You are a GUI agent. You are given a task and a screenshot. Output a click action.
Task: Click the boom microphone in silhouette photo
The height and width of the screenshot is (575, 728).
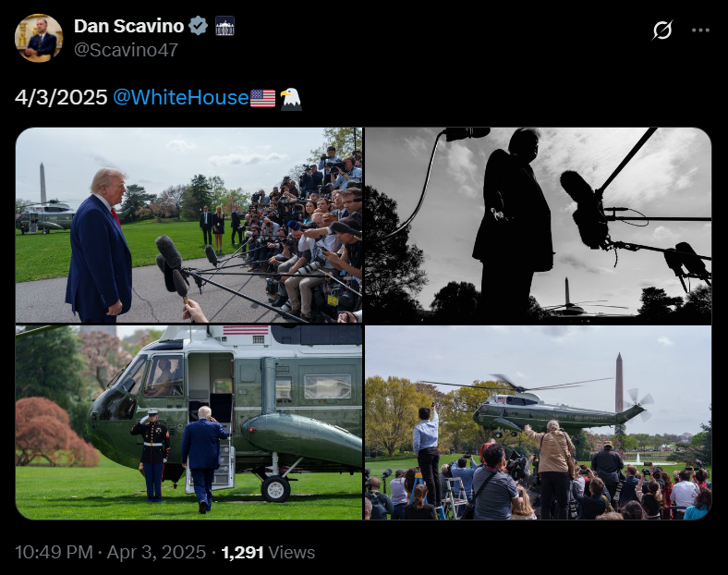click(x=584, y=209)
